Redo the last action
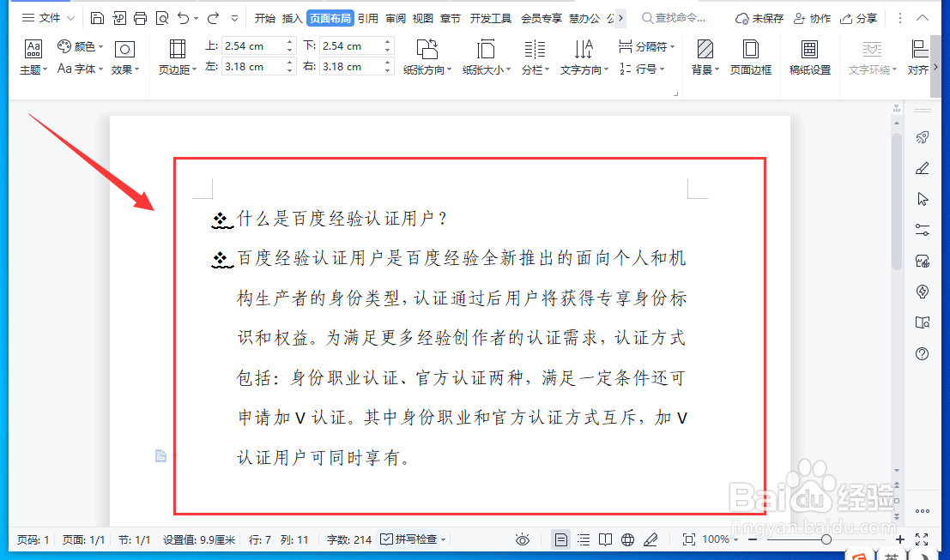This screenshot has width=950, height=560. (213, 18)
